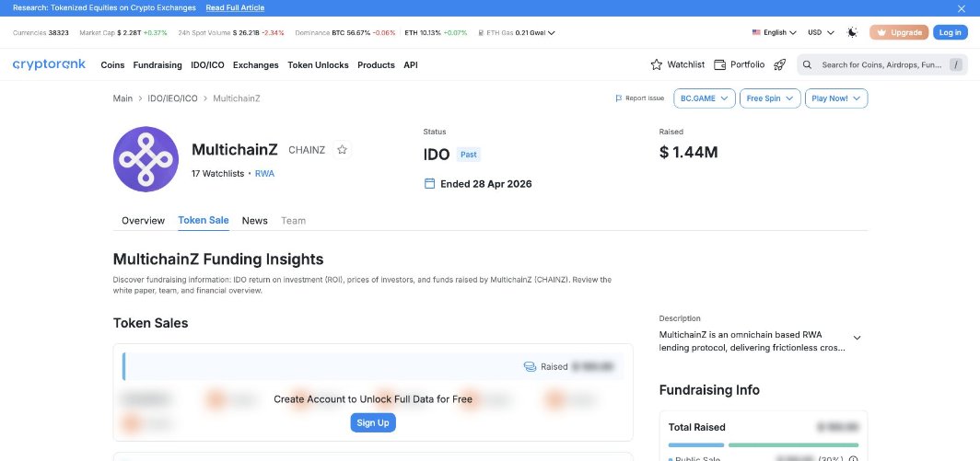Screen dimensions: 980x461
Task: Open the Free Spin dropdown
Action: 770,98
